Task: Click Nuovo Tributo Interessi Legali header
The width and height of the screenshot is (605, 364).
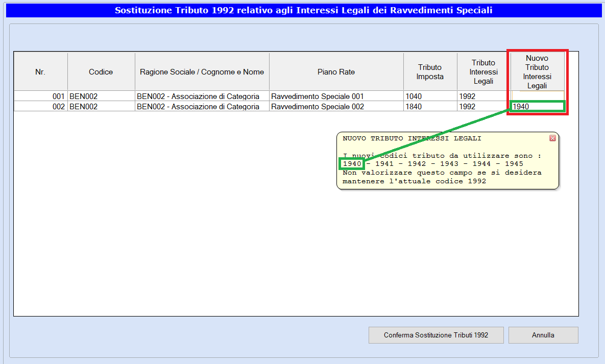Action: [x=537, y=72]
